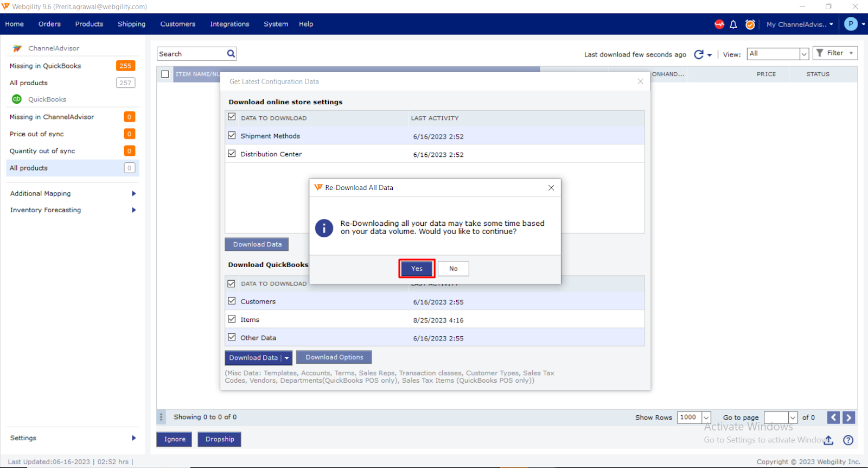Go to the previous page arrow
868x468 pixels.
click(834, 418)
